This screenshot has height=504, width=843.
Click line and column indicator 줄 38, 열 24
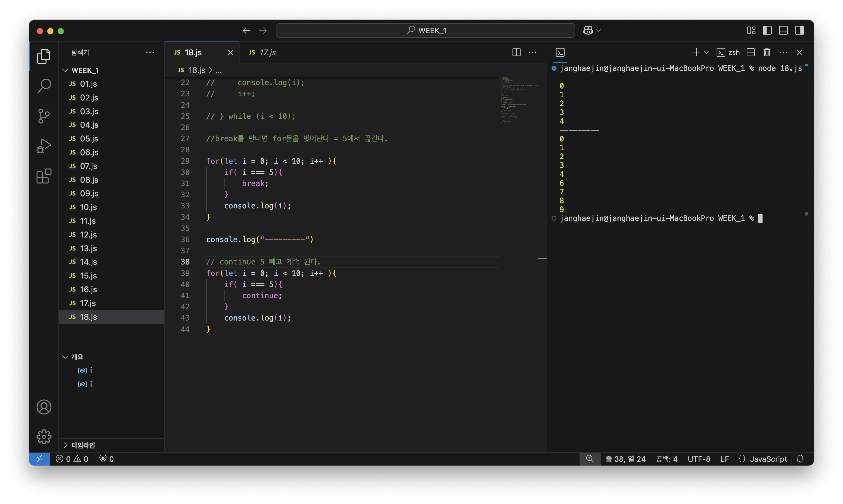[626, 459]
